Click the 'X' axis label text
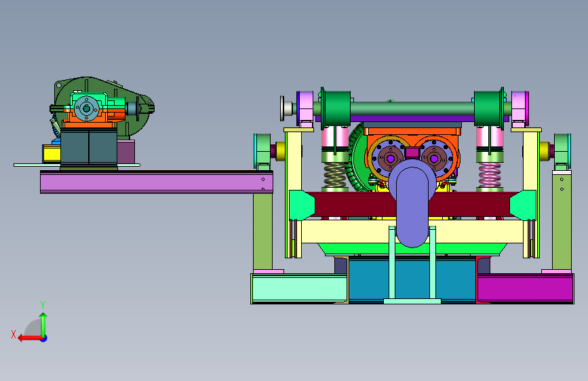The image size is (588, 381). tap(14, 334)
